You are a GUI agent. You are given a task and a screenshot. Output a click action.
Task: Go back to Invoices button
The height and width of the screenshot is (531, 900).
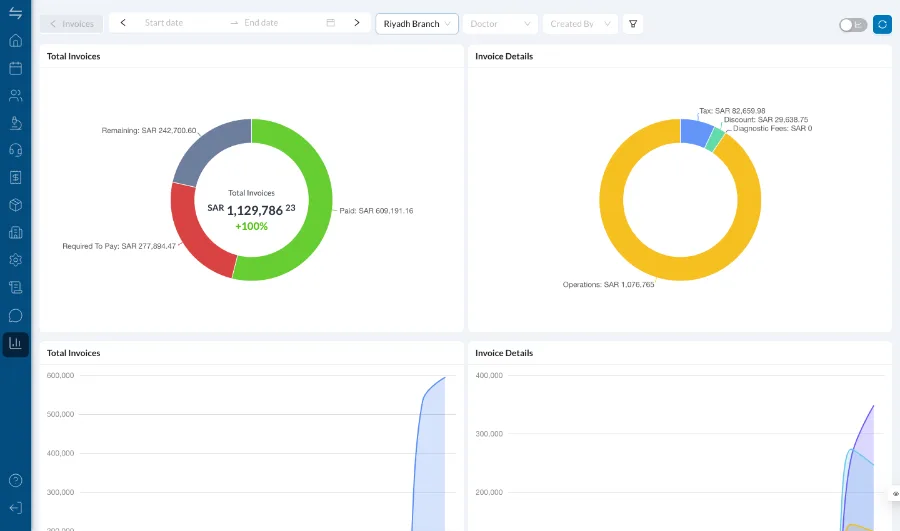pos(71,24)
